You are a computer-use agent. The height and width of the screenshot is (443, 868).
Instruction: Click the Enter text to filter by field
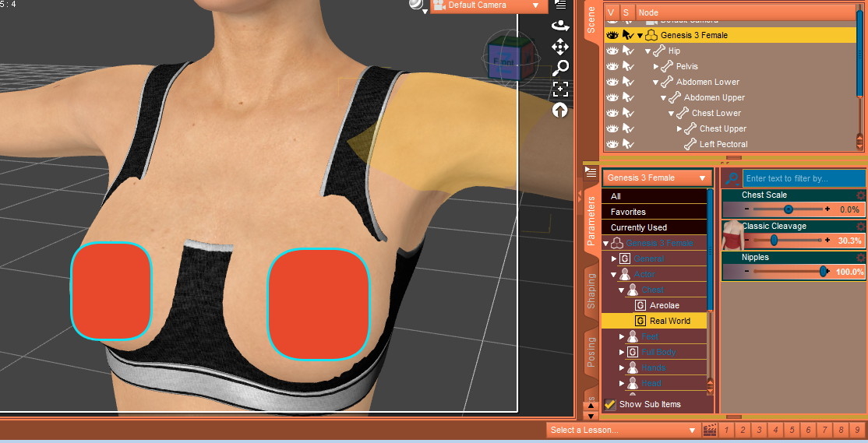[x=803, y=178]
